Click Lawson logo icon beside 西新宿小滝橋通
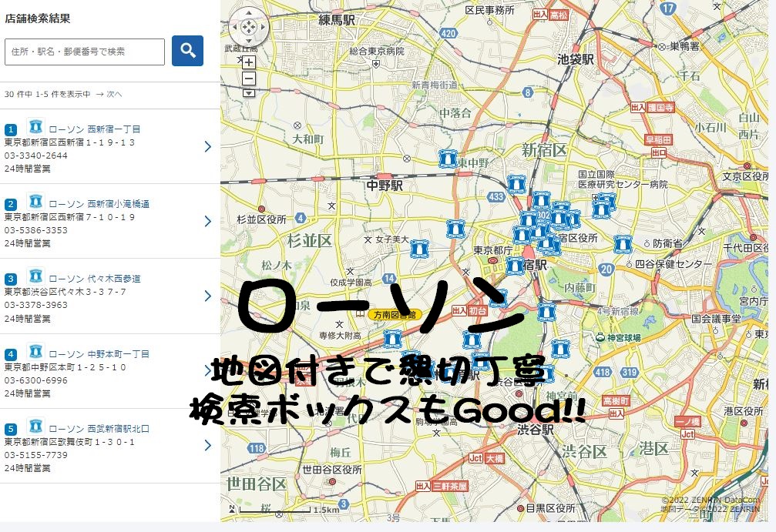The image size is (776, 532). point(35,201)
